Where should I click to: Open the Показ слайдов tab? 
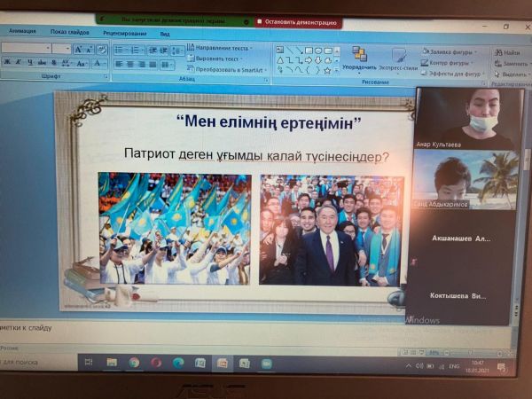pos(69,33)
